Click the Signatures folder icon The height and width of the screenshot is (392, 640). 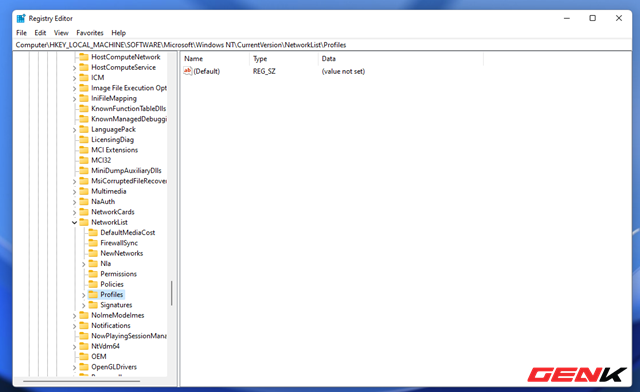click(93, 305)
